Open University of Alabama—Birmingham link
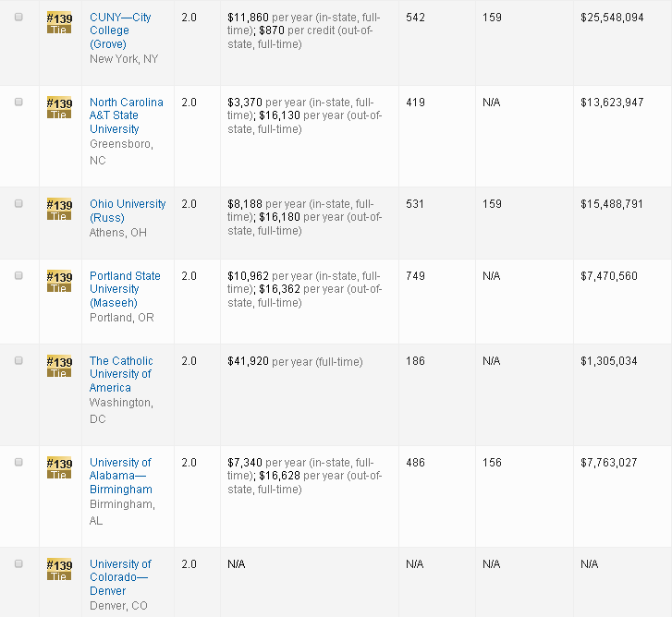Image resolution: width=672 pixels, height=617 pixels. pyautogui.click(x=120, y=476)
